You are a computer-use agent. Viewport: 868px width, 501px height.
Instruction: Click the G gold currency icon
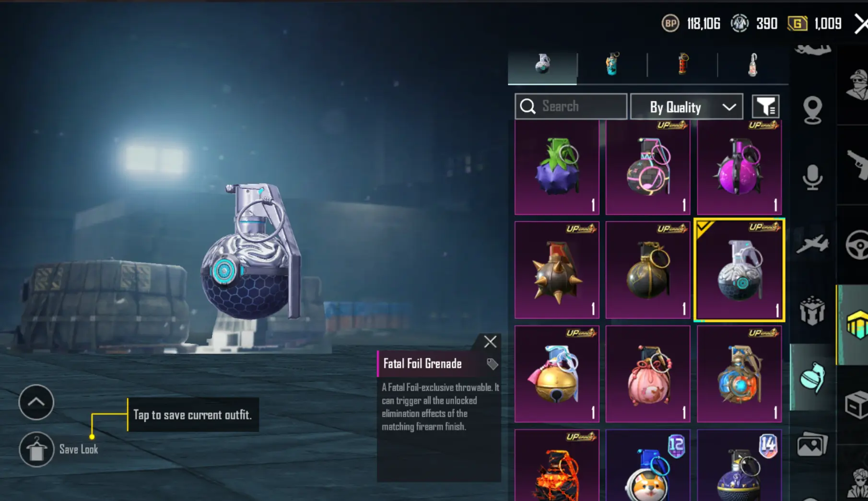798,23
